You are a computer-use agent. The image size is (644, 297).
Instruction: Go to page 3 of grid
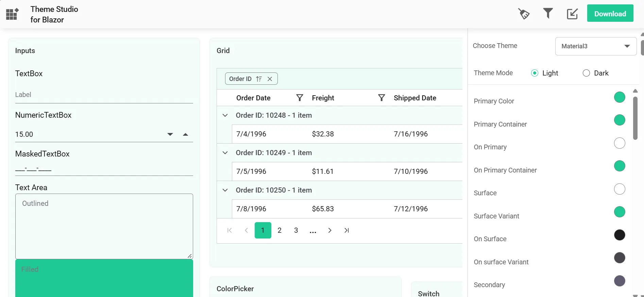tap(296, 230)
